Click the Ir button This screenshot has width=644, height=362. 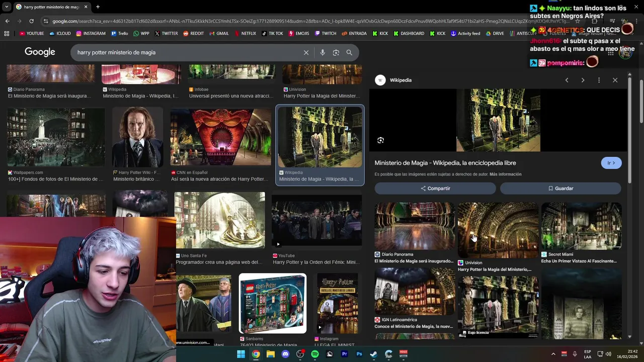[x=611, y=163]
